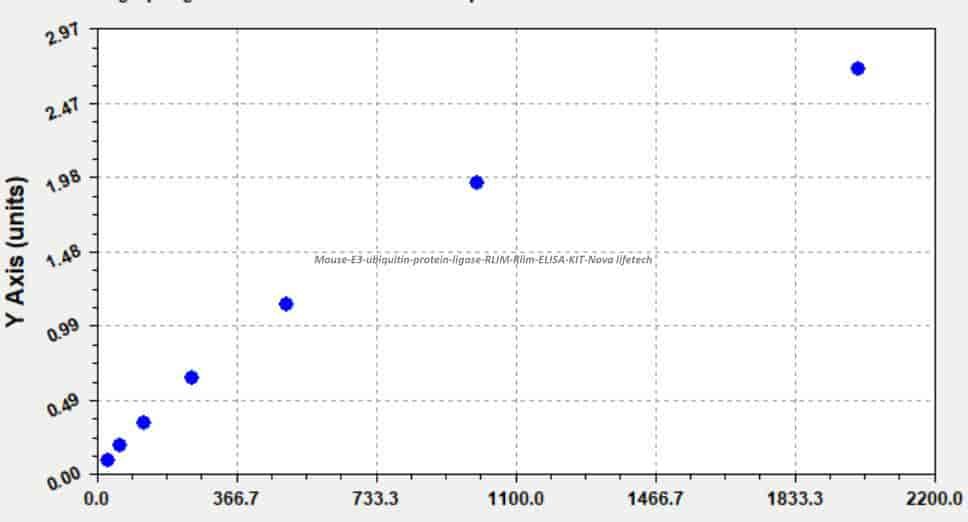968x522 pixels.
Task: Click the data point near y=1.95
Action: pyautogui.click(x=476, y=182)
